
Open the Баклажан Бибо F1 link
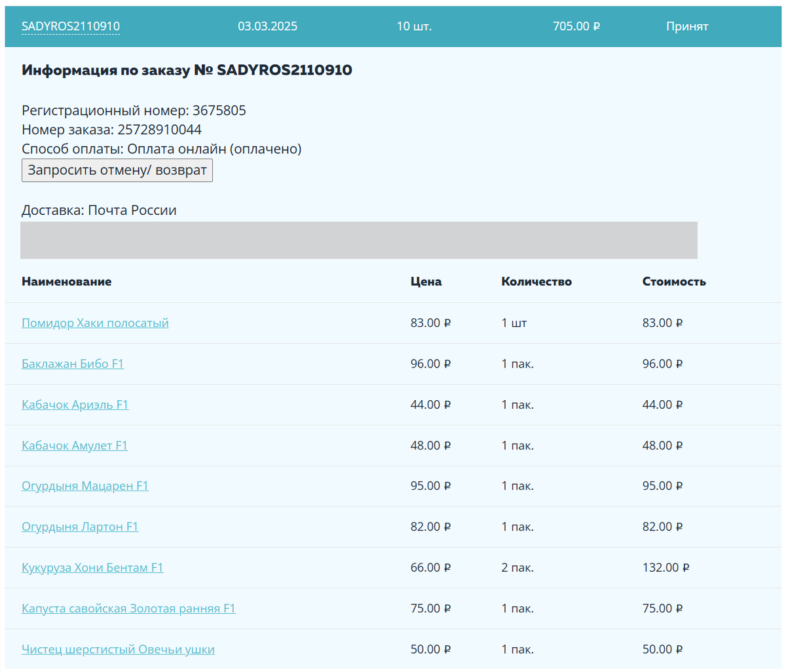coord(73,364)
